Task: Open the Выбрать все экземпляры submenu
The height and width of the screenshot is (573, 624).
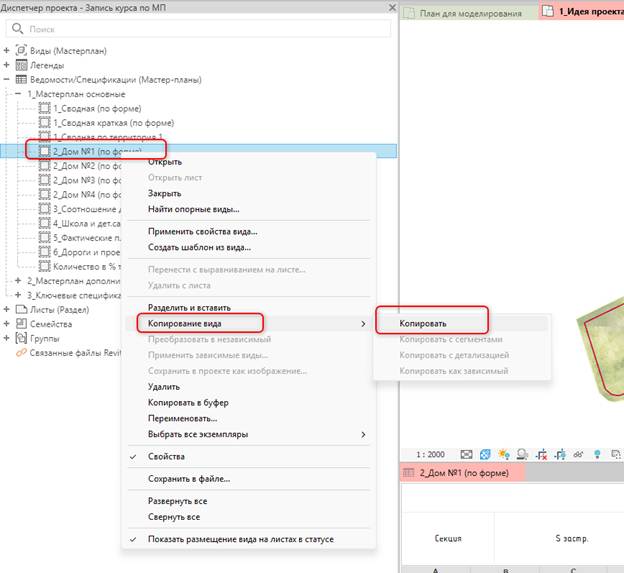Action: click(x=249, y=434)
